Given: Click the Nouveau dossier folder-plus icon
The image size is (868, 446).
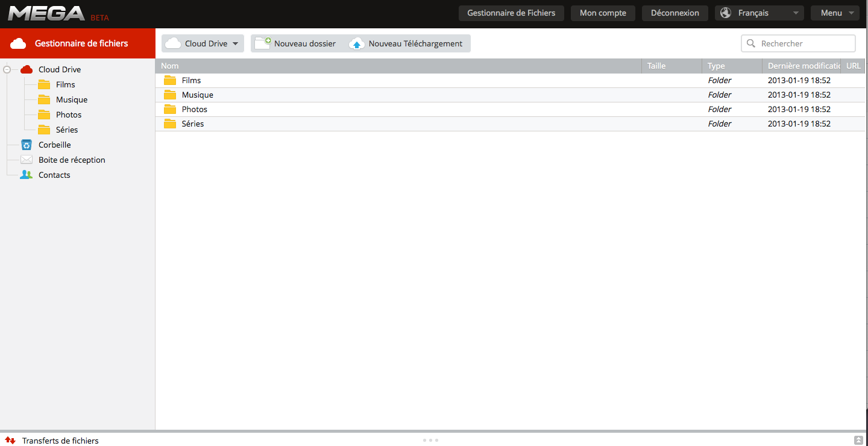Looking at the screenshot, I should 263,43.
